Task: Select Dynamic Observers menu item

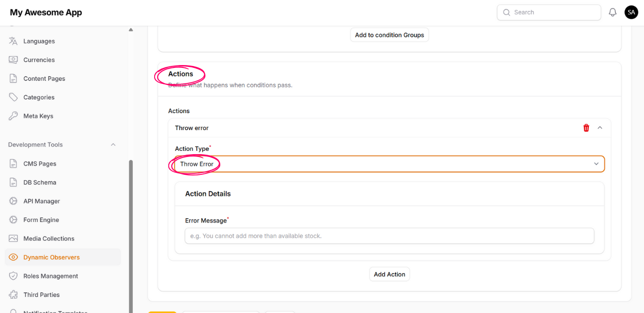Action: pyautogui.click(x=51, y=257)
